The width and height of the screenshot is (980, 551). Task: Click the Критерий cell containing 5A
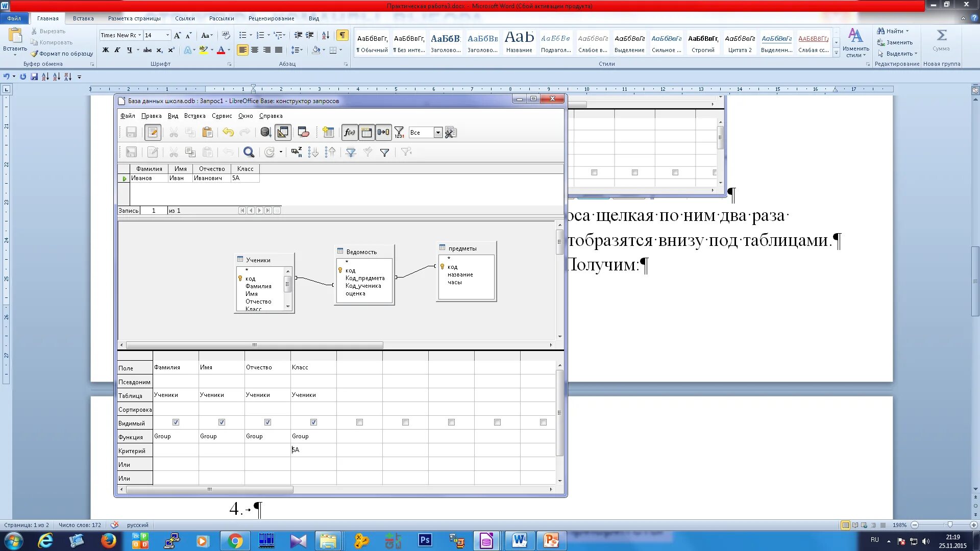pyautogui.click(x=312, y=450)
